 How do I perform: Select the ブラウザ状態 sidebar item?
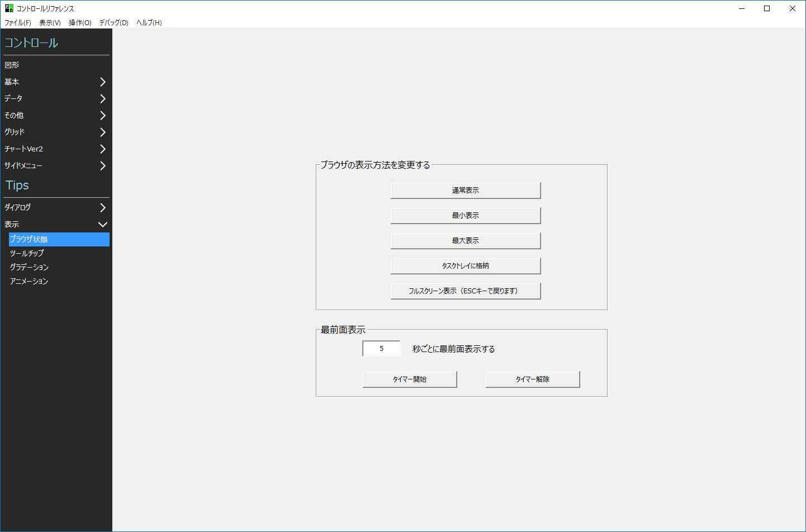tap(59, 239)
